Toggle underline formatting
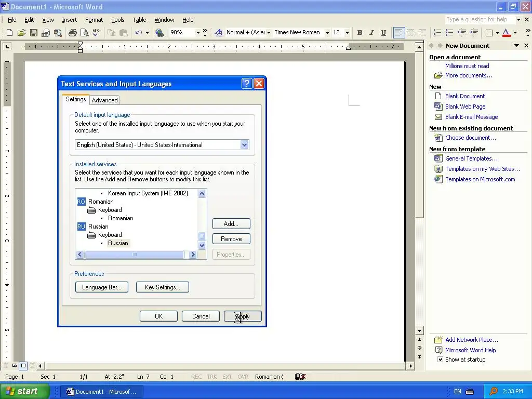Screen dimensions: 532x399 point(383,33)
